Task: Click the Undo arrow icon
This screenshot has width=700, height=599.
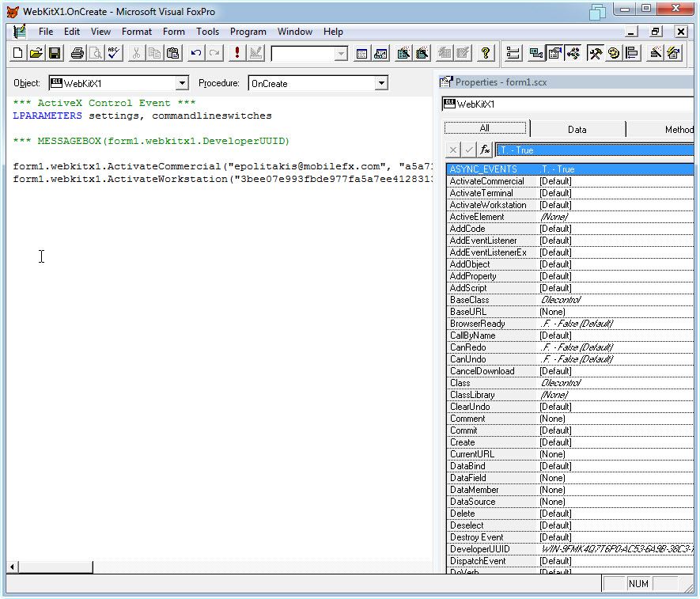Action: [195, 53]
